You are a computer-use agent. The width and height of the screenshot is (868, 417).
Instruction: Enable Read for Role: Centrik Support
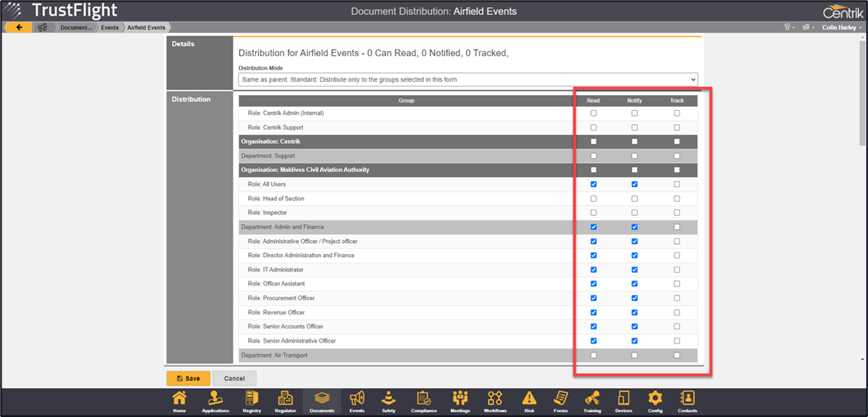[593, 127]
